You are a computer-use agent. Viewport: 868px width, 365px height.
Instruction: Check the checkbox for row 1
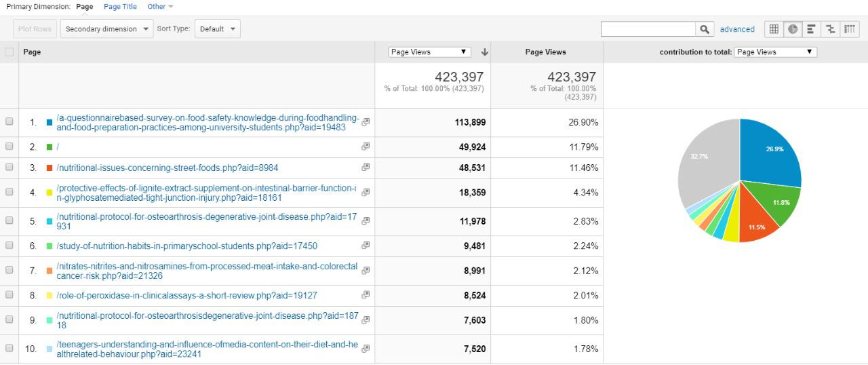[9, 122]
